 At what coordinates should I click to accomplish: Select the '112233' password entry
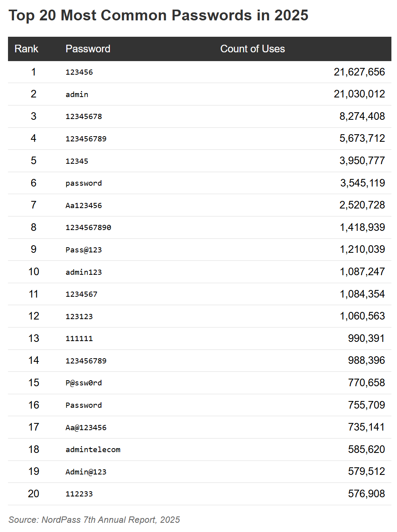(79, 494)
